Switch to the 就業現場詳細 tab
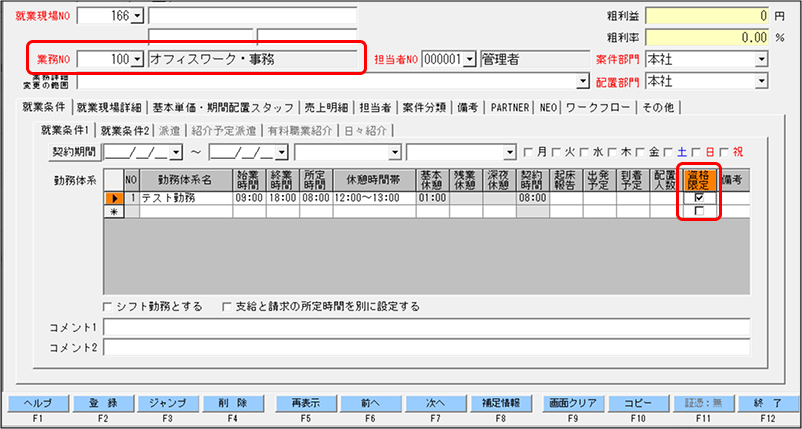The height and width of the screenshot is (429, 802). 110,107
